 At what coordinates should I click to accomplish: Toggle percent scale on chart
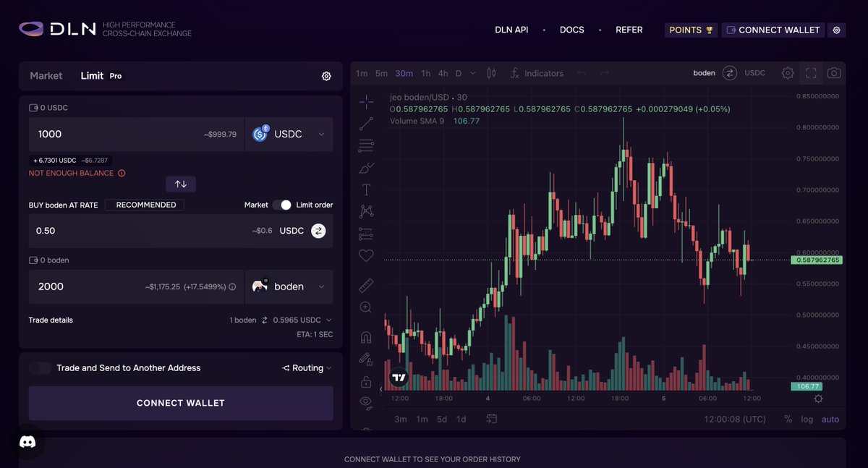tap(788, 420)
